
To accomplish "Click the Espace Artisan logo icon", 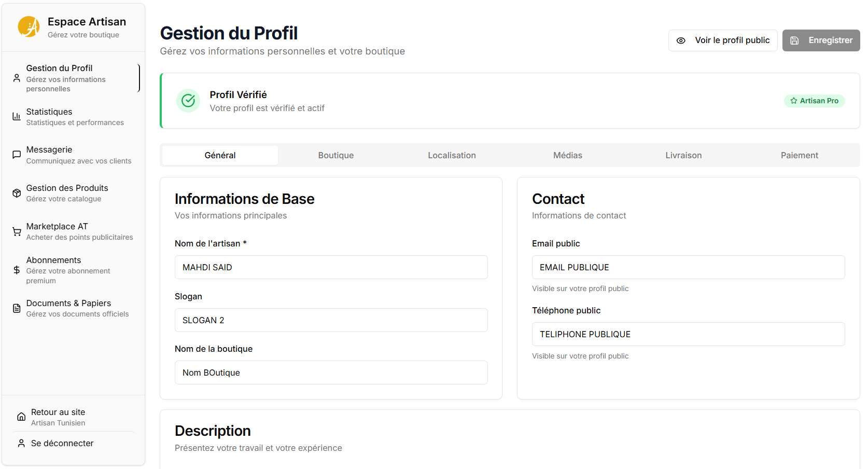I will (29, 27).
